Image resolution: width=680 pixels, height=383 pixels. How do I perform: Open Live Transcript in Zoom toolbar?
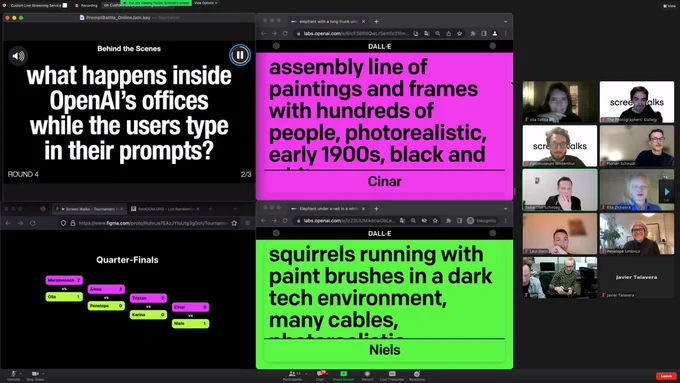click(x=392, y=376)
